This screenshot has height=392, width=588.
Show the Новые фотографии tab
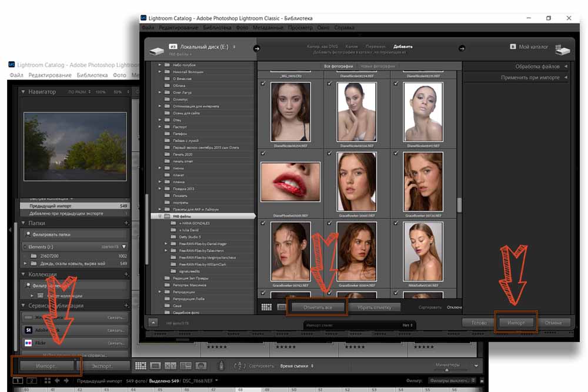pyautogui.click(x=377, y=66)
